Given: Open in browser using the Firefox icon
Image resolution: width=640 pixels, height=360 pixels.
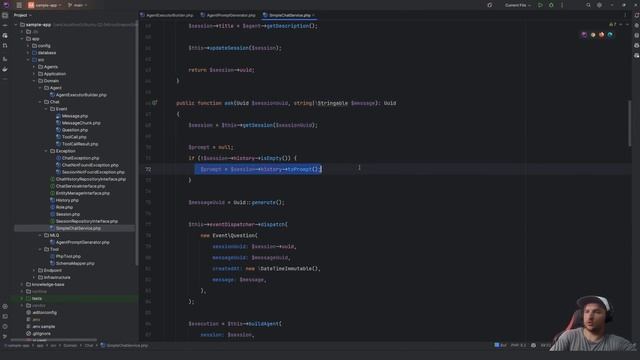Looking at the screenshot, I should (601, 35).
